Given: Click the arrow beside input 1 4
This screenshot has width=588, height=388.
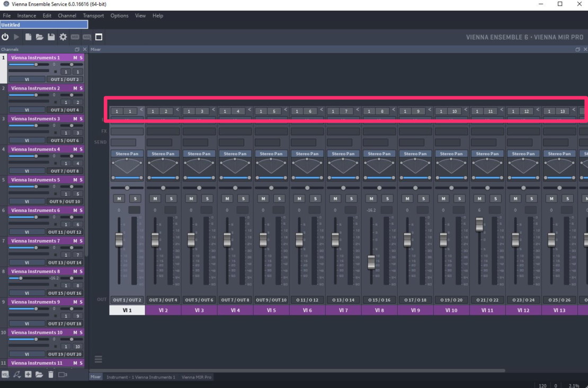Looking at the screenshot, I should click(250, 110).
